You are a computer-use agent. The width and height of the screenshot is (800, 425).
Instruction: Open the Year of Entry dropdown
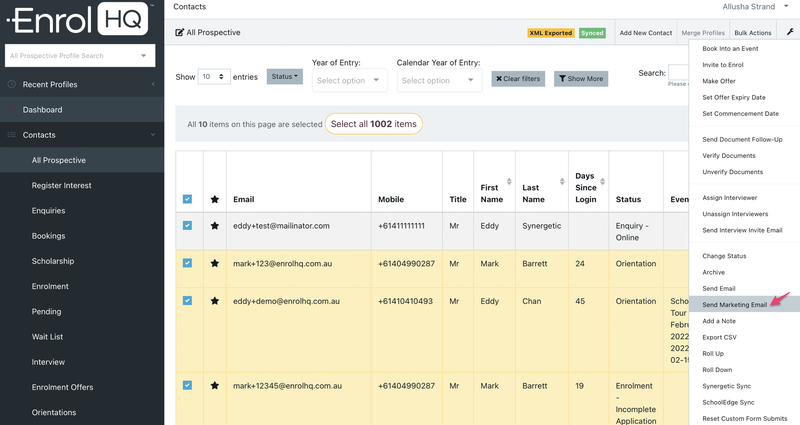click(x=349, y=80)
